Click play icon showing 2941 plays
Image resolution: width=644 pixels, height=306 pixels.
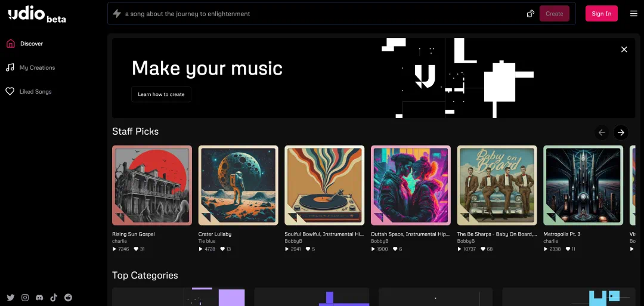coord(287,249)
